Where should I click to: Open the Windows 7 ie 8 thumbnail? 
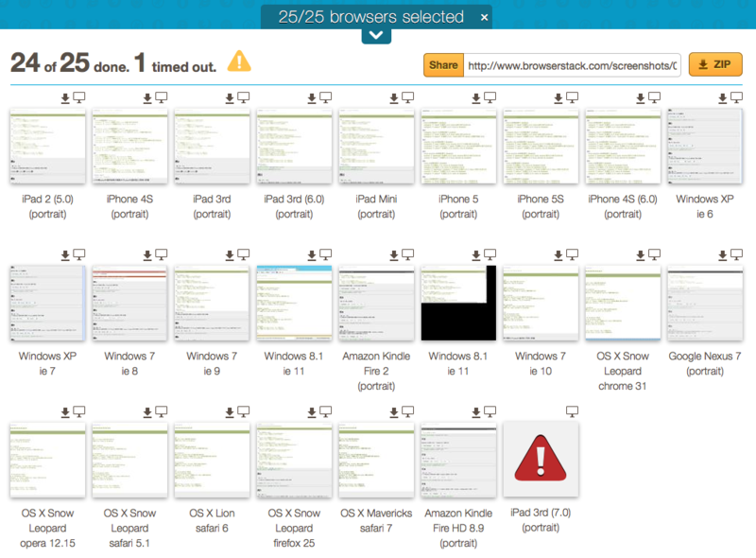[129, 304]
